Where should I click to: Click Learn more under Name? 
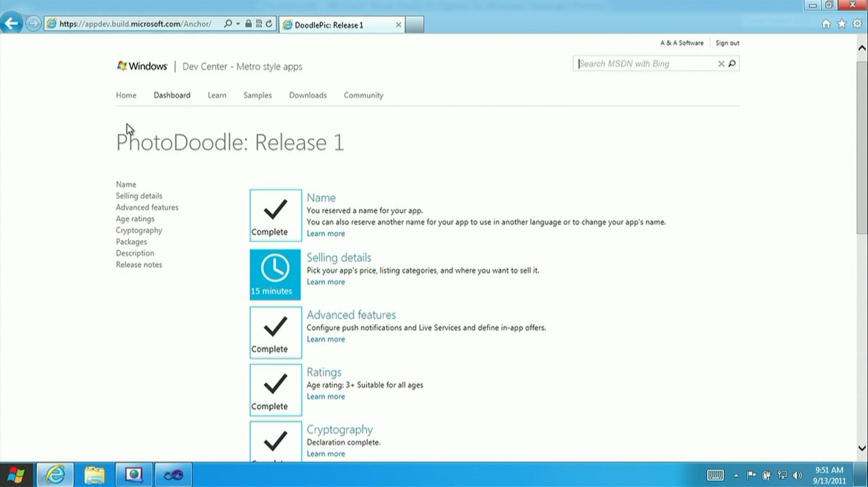point(326,234)
